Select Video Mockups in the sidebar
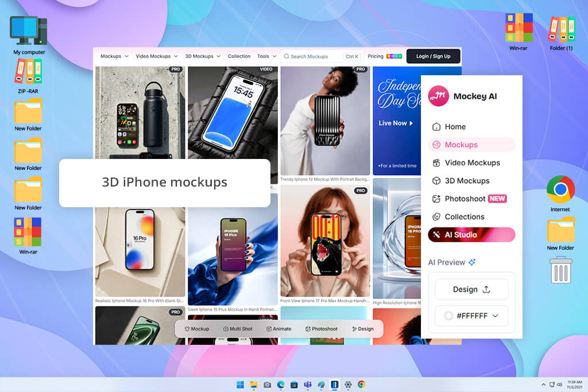The width and height of the screenshot is (588, 392). [x=471, y=162]
